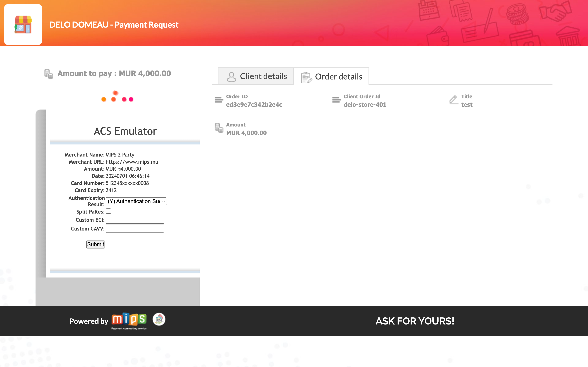The height and width of the screenshot is (367, 588).
Task: Click Order ID value ed3e9e7c342b2e4c
Action: [254, 105]
